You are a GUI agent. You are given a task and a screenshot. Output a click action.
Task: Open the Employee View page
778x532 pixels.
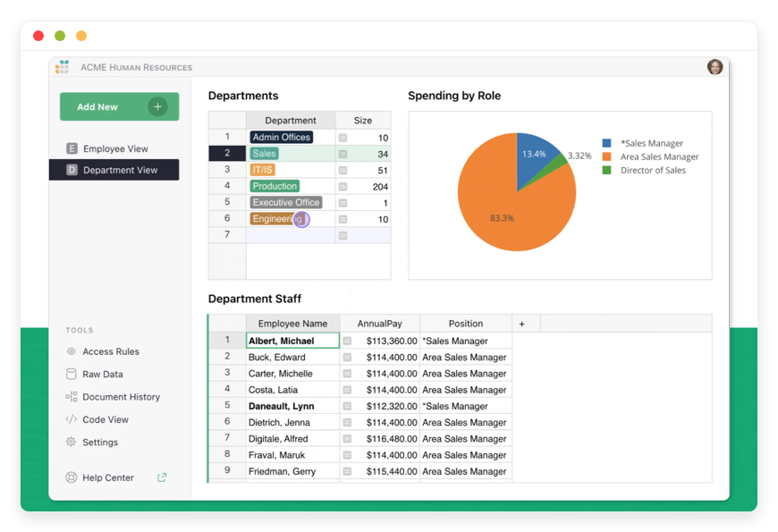(x=114, y=149)
